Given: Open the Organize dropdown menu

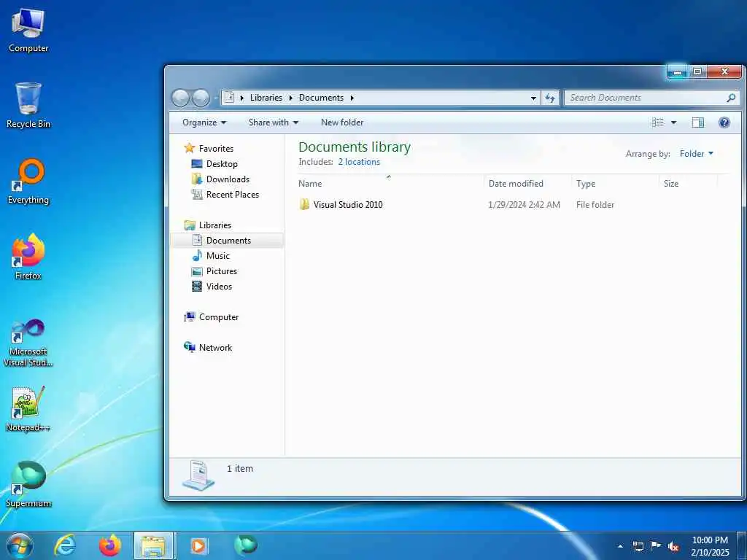Looking at the screenshot, I should tap(204, 122).
